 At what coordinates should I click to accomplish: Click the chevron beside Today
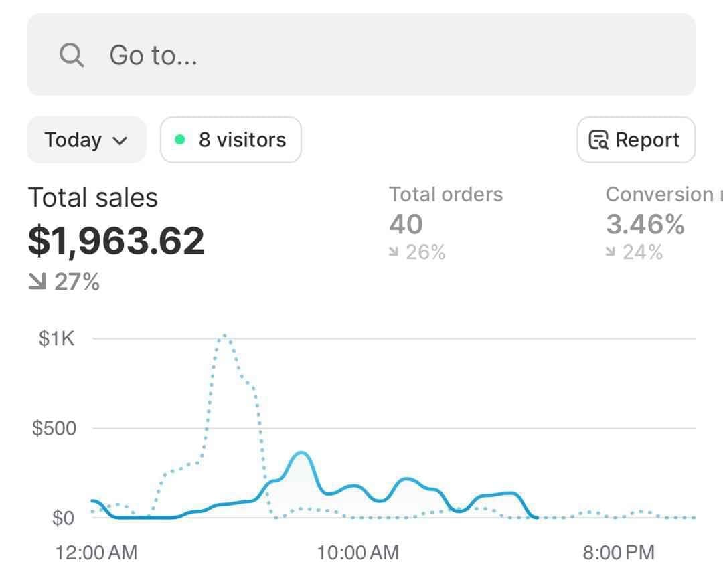pyautogui.click(x=120, y=140)
